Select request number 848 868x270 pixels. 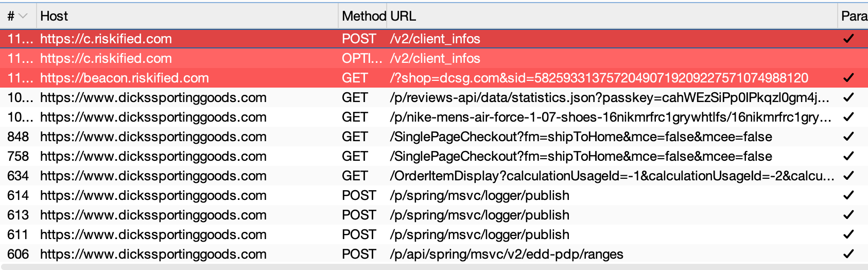pyautogui.click(x=18, y=137)
